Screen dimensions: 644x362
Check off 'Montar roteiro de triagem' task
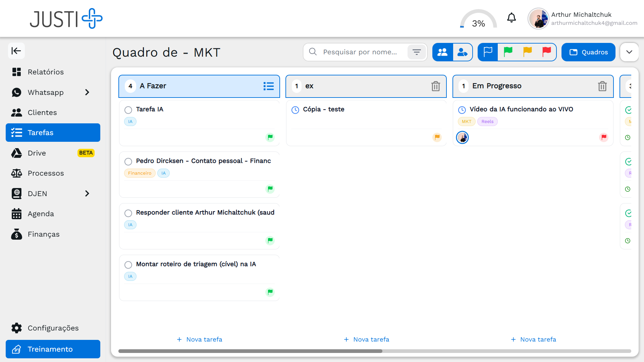click(x=128, y=265)
